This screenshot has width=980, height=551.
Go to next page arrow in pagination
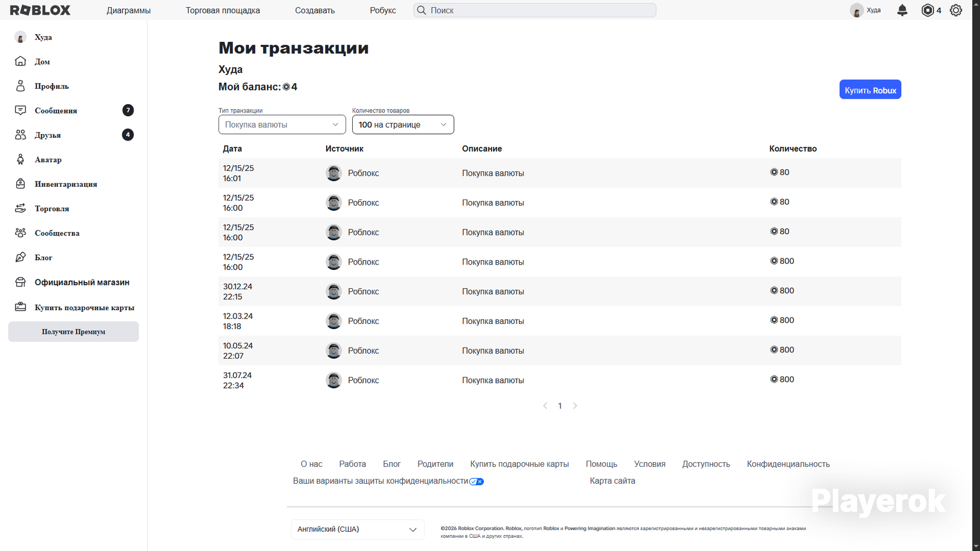(575, 406)
